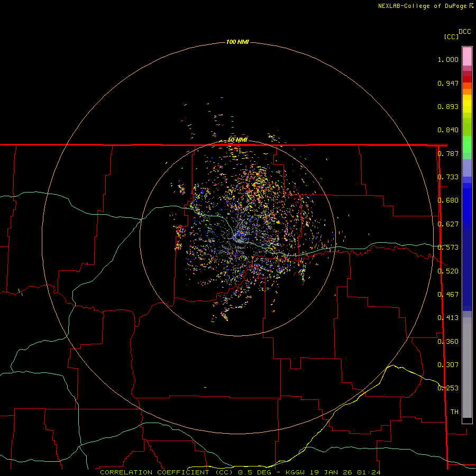This screenshot has width=476, height=476.
Task: Click the 0.573 color scale value
Action: pyautogui.click(x=448, y=248)
